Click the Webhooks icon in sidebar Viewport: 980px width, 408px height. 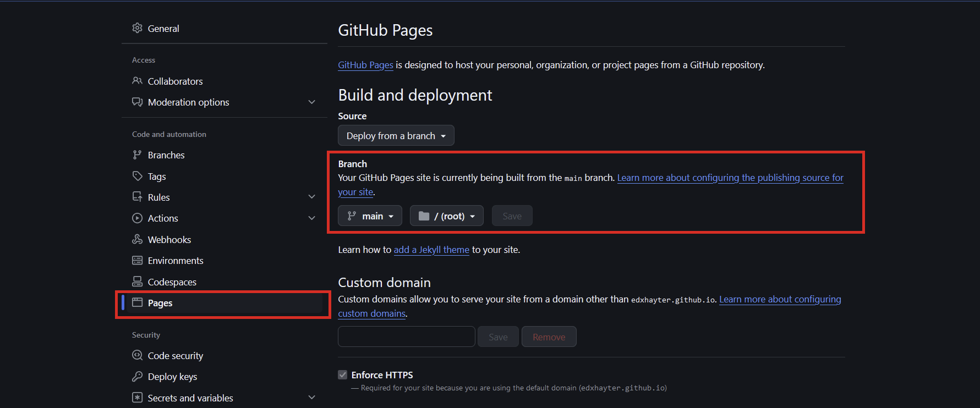[137, 239]
